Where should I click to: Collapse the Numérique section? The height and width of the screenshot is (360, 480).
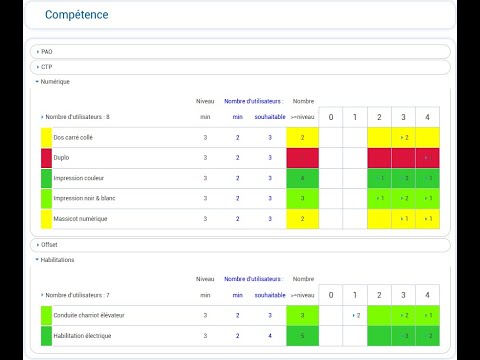click(53, 82)
